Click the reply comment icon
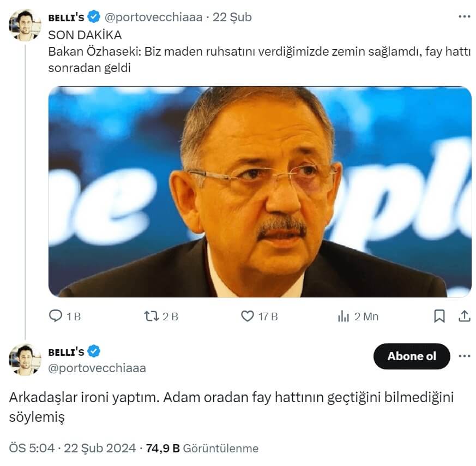The width and height of the screenshot is (476, 466). click(x=56, y=316)
